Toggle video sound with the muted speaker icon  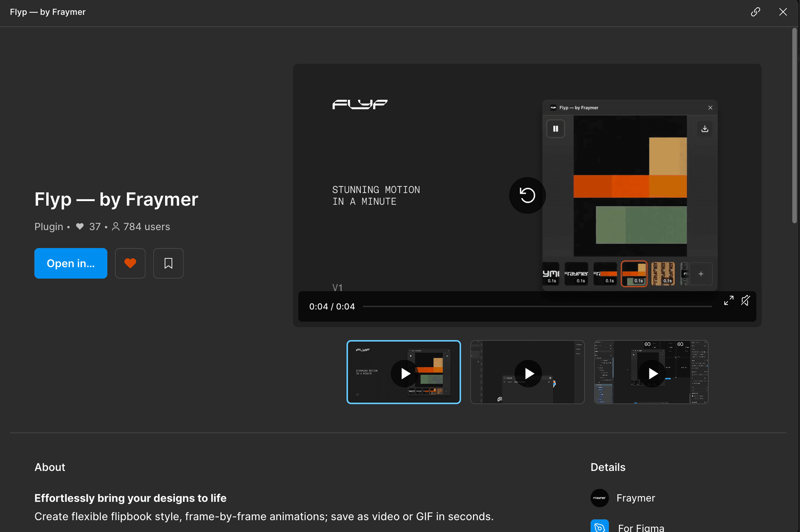(x=745, y=300)
